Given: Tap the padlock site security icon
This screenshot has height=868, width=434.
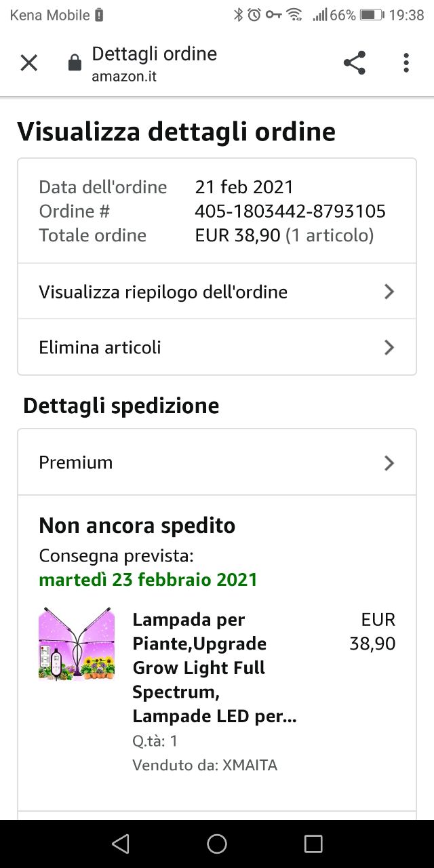Looking at the screenshot, I should click(x=75, y=64).
